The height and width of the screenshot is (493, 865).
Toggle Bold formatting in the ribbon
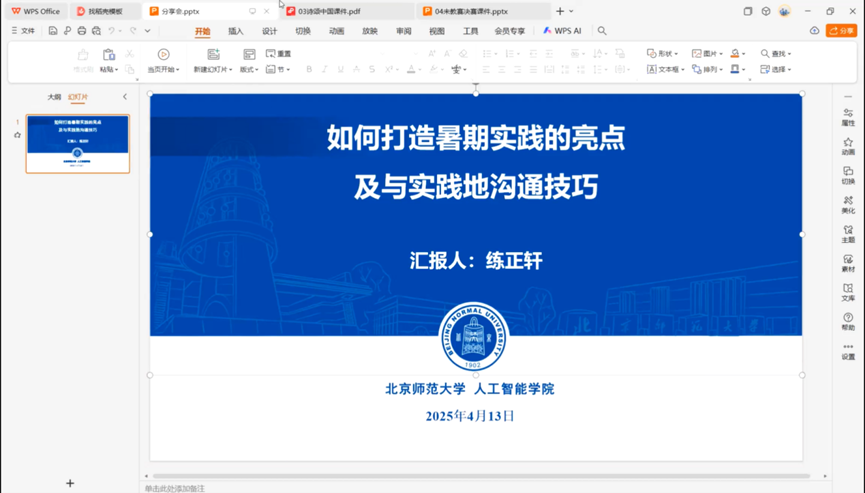pos(309,70)
